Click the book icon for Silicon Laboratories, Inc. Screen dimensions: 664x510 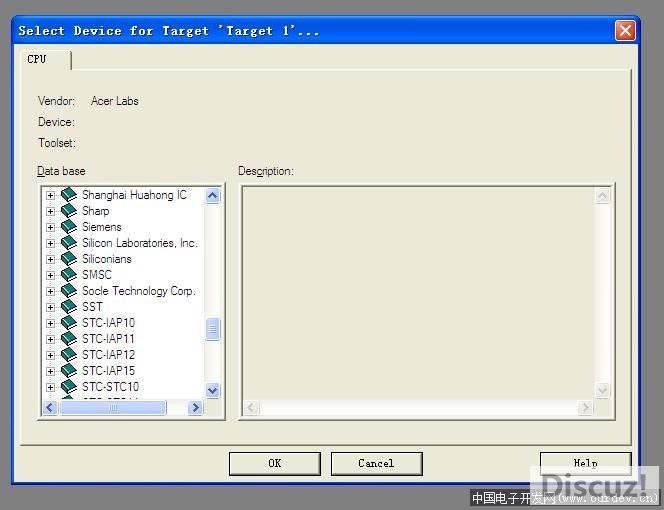coord(69,243)
